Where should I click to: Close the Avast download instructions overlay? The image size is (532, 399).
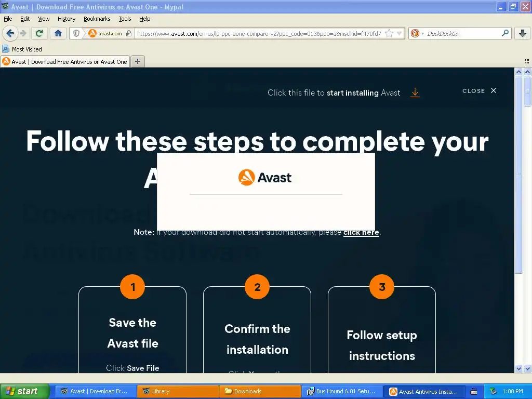click(480, 90)
